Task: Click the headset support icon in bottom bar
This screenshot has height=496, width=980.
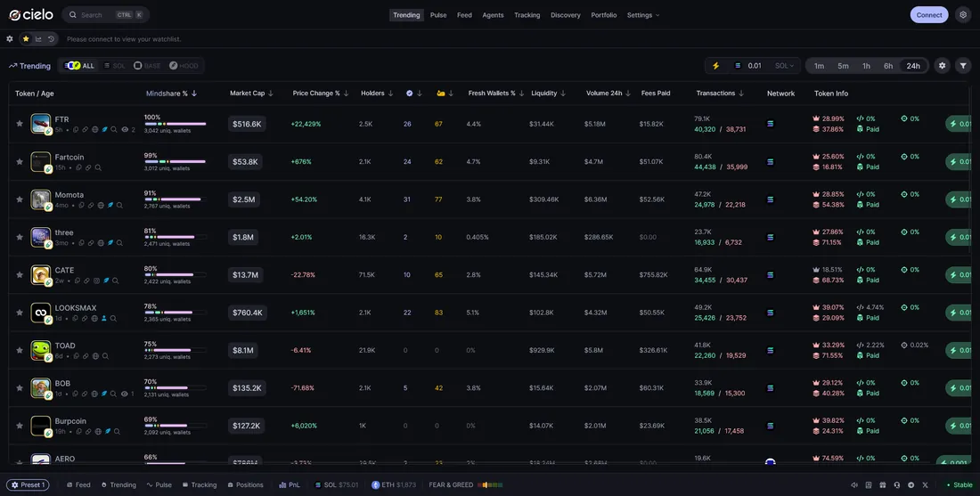Action: 897,484
